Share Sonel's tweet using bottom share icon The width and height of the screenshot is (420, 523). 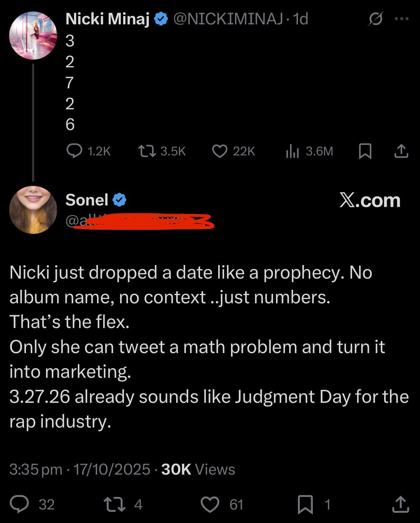pos(401,504)
